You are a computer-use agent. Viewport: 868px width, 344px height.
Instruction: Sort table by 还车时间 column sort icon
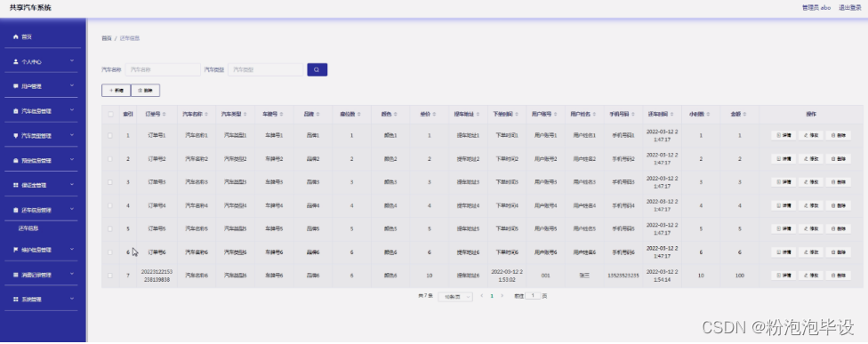click(671, 115)
